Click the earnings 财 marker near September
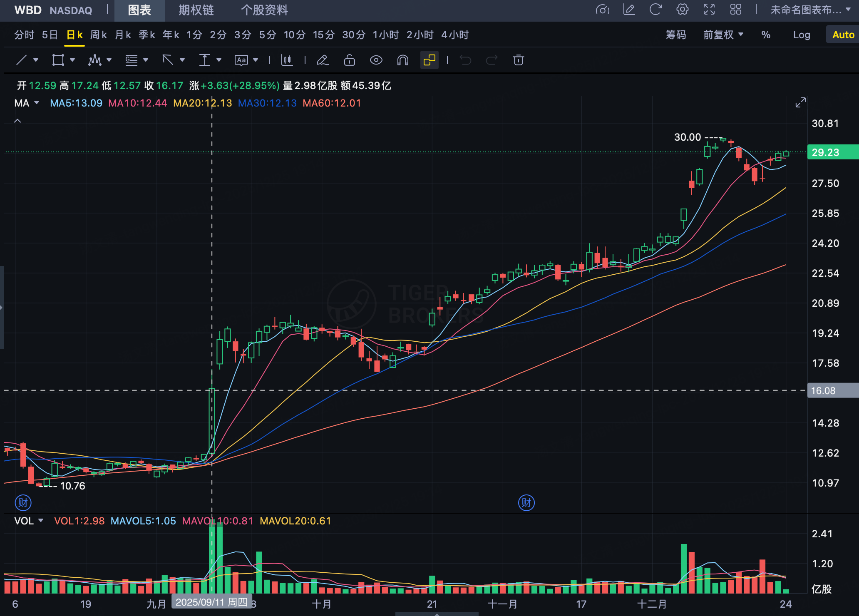 (x=23, y=502)
